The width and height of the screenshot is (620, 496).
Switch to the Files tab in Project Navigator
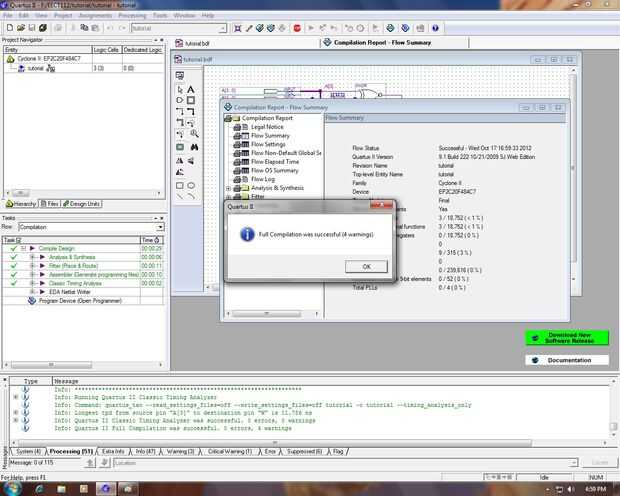50,204
